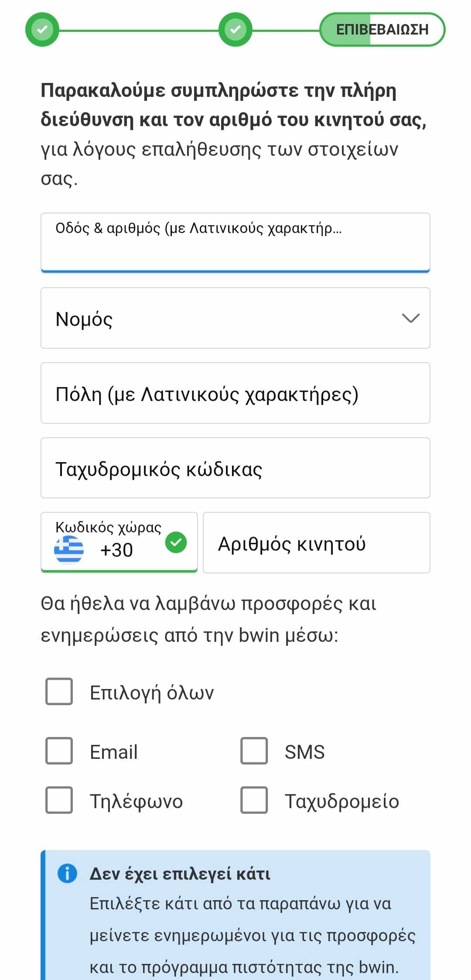Expand the Νομός dropdown arrow
The image size is (471, 980).
[411, 318]
